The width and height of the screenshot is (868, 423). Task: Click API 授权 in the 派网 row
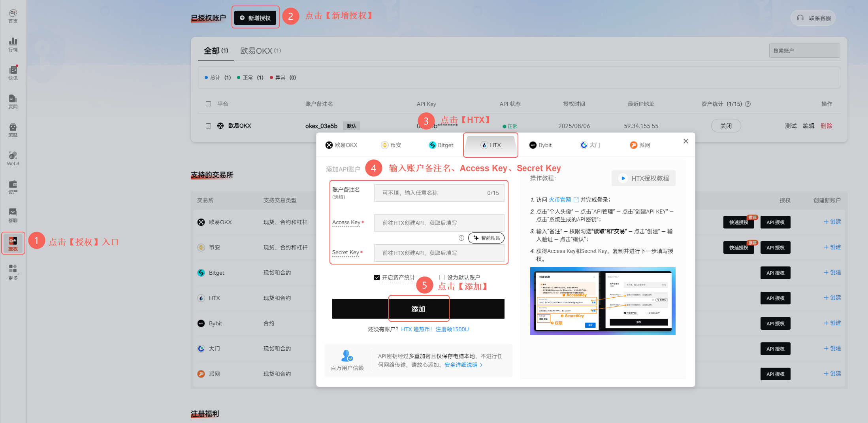[775, 374]
